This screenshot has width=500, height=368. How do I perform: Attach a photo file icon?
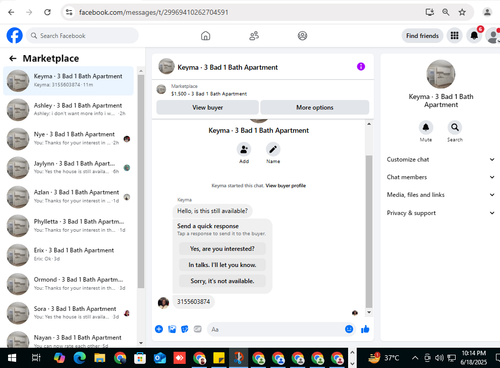pos(172,329)
